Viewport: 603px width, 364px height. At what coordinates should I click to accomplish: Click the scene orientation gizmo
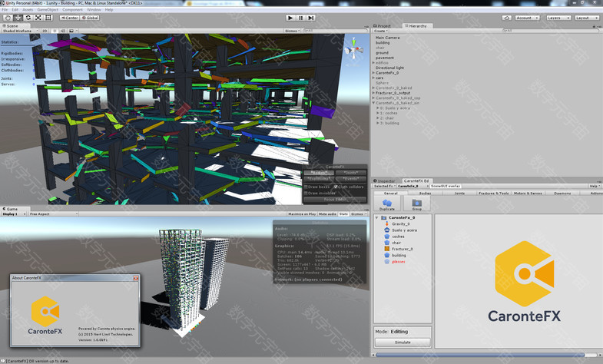354,50
